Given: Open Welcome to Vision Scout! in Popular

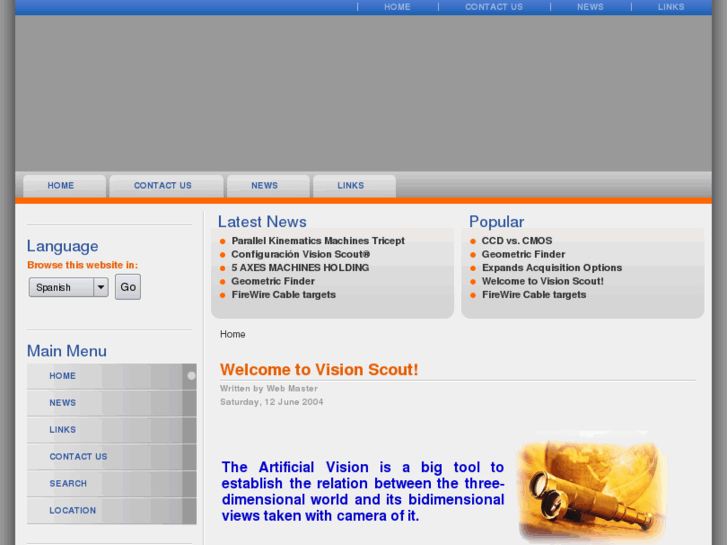Looking at the screenshot, I should pyautogui.click(x=542, y=281).
